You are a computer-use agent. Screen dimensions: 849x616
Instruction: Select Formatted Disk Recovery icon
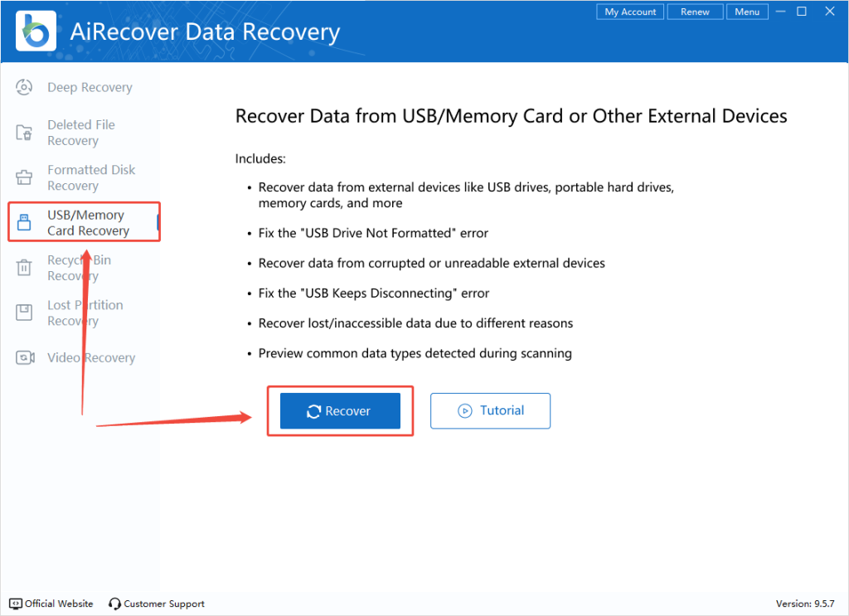click(x=24, y=177)
